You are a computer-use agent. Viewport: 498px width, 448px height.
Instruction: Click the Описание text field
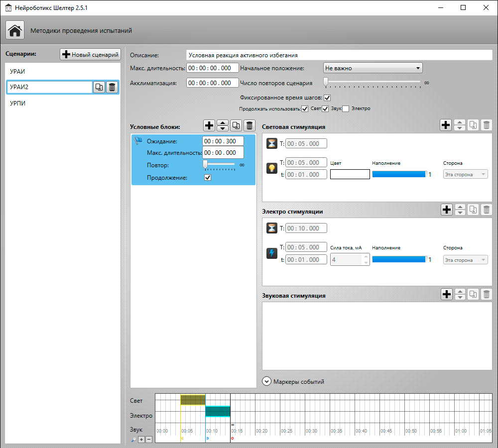pos(339,55)
